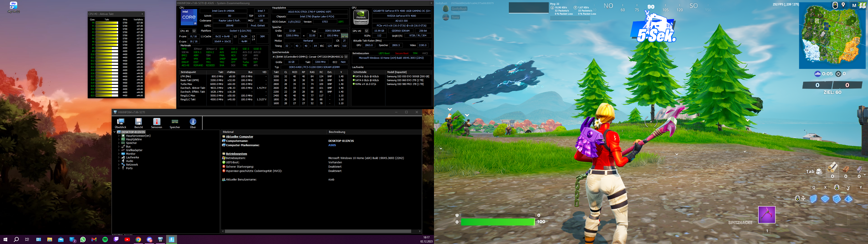Expand the Hauptprozessor(en) tree node
This screenshot has height=244, width=868.
click(119, 136)
